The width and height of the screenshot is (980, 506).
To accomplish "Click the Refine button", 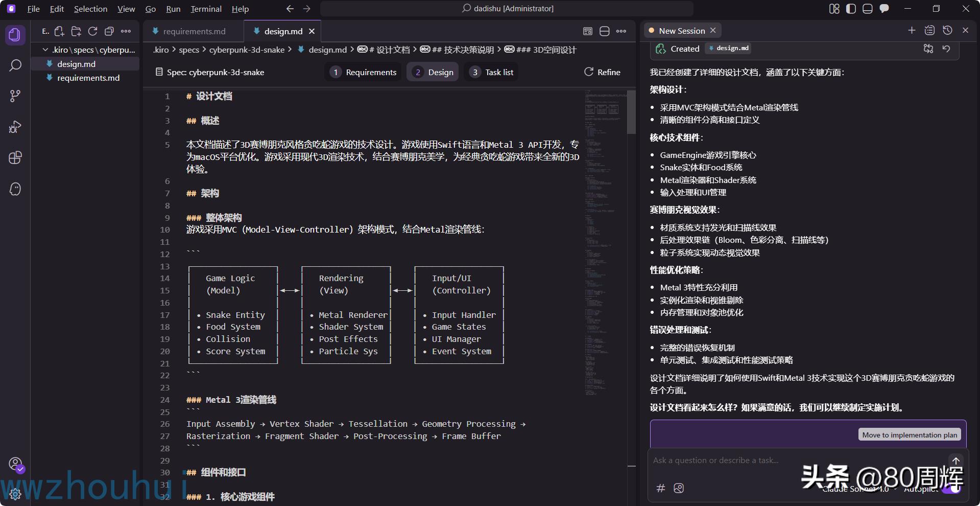I will click(602, 72).
